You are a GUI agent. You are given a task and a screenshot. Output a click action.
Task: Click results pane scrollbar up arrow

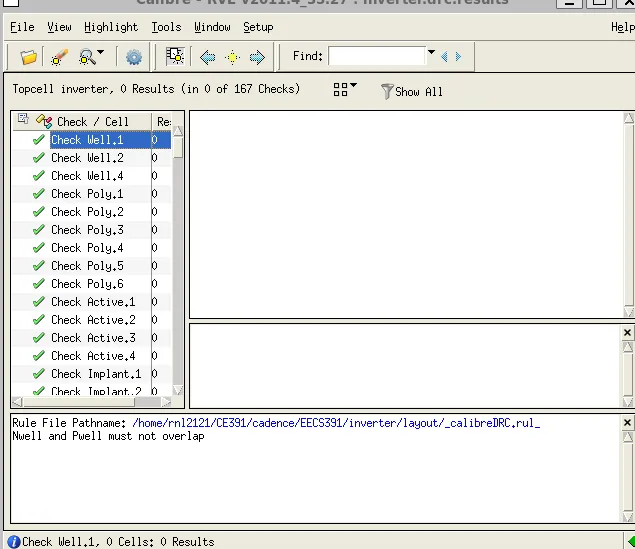click(x=629, y=118)
